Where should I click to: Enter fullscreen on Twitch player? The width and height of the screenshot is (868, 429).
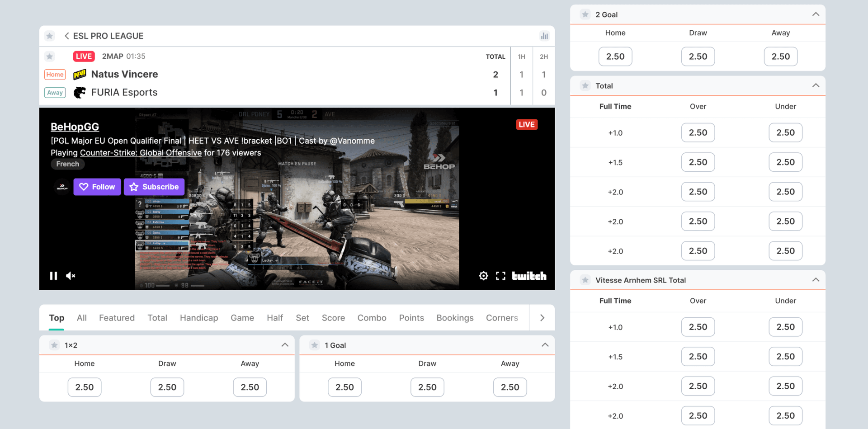click(500, 276)
